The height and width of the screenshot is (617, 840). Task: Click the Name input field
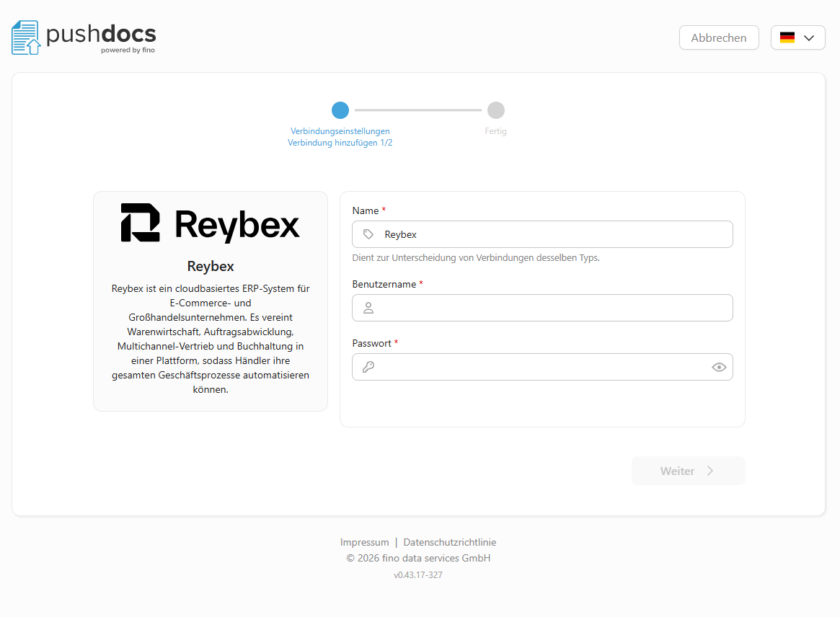click(x=542, y=234)
